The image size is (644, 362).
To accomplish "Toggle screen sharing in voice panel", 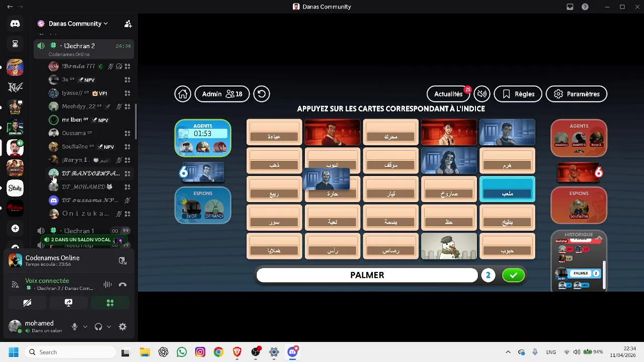I will (x=68, y=303).
